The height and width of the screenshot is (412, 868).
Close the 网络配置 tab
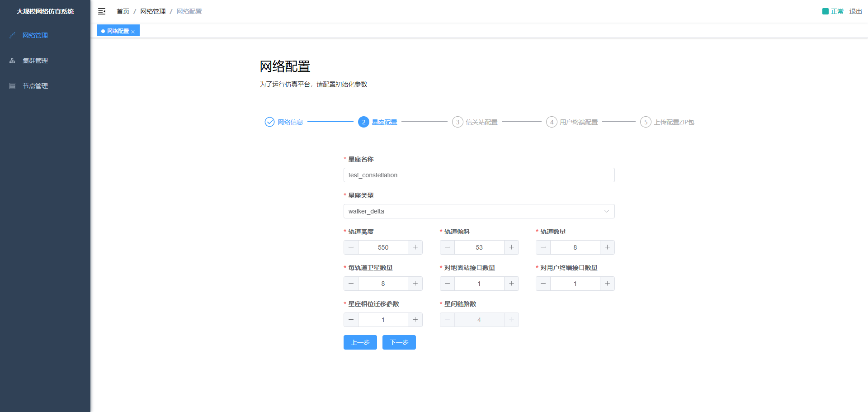coord(133,32)
